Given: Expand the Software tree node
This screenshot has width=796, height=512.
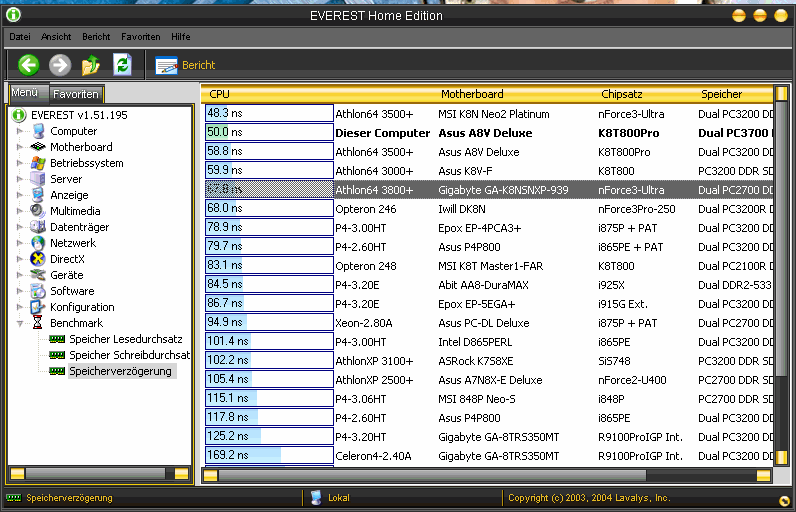Looking at the screenshot, I should tap(19, 291).
